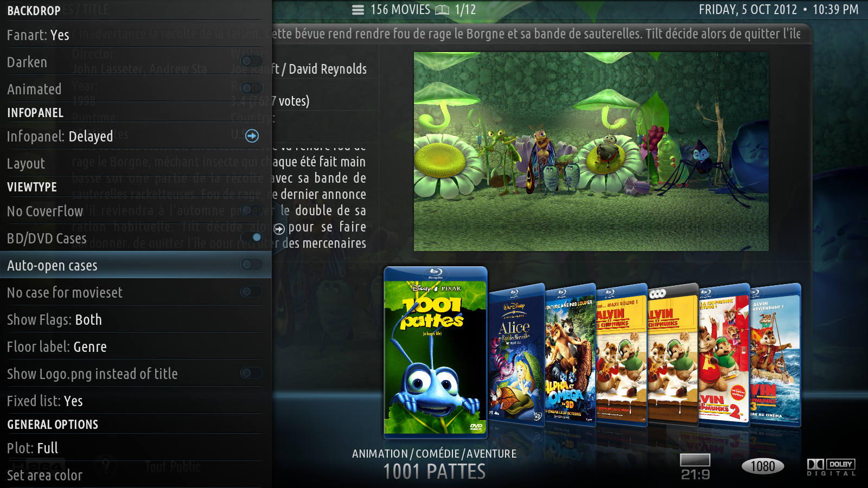Enable the Auto-open cases switch
868x488 pixels.
[251, 264]
